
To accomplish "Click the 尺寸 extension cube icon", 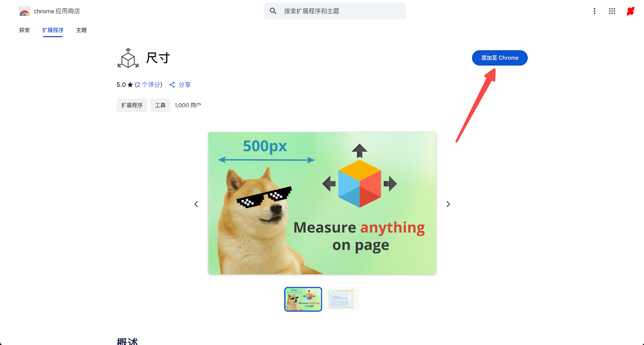I will pos(128,58).
